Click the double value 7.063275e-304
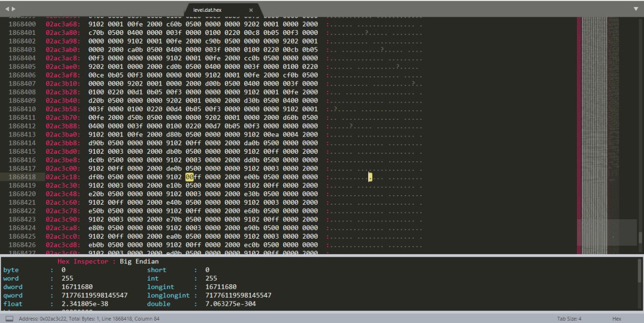 coord(231,304)
